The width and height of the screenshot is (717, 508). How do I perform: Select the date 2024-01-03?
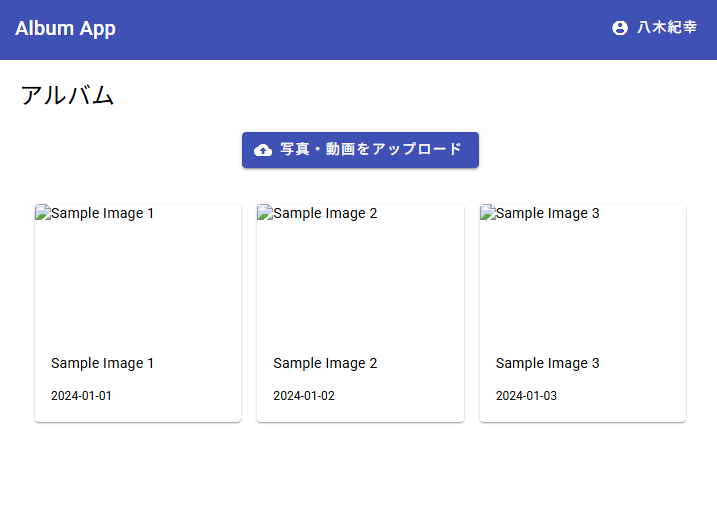526,396
